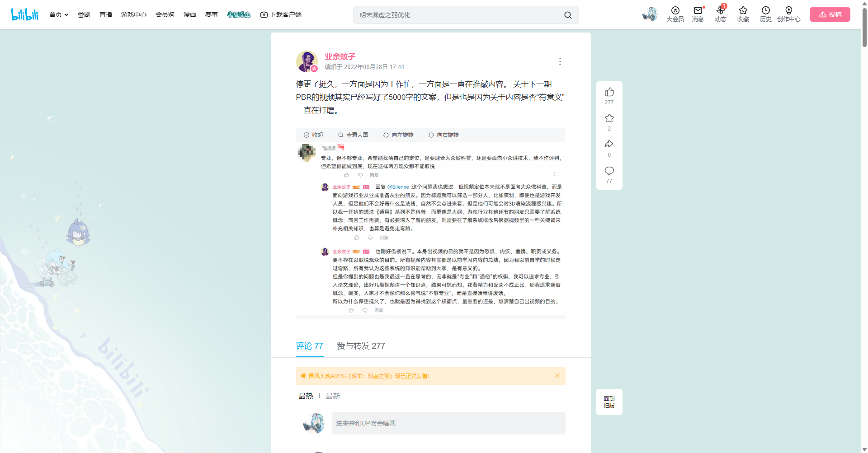The height and width of the screenshot is (453, 868).
Task: Switch to the 赞与转发 277 tab
Action: pyautogui.click(x=361, y=346)
